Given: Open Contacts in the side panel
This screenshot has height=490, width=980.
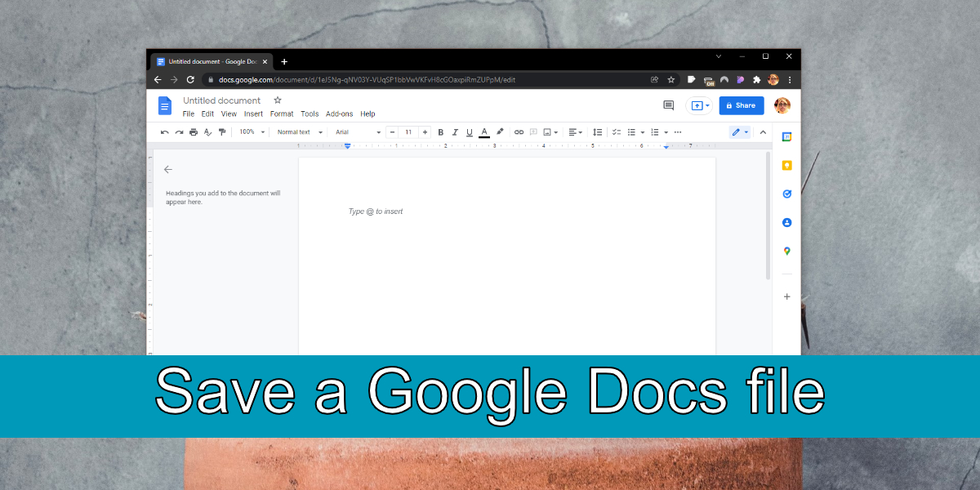Looking at the screenshot, I should [787, 222].
